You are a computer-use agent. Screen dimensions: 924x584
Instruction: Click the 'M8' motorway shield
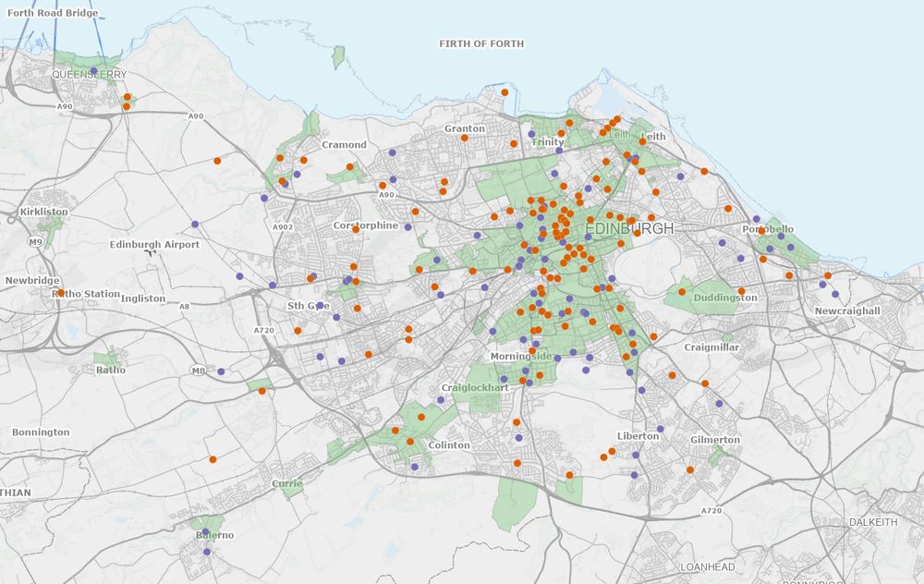tap(199, 371)
